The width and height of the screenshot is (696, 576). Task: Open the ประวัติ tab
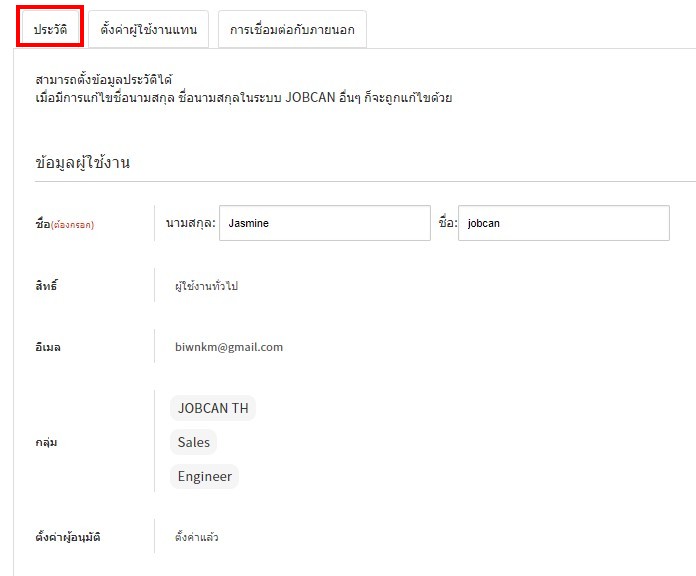(x=50, y=30)
